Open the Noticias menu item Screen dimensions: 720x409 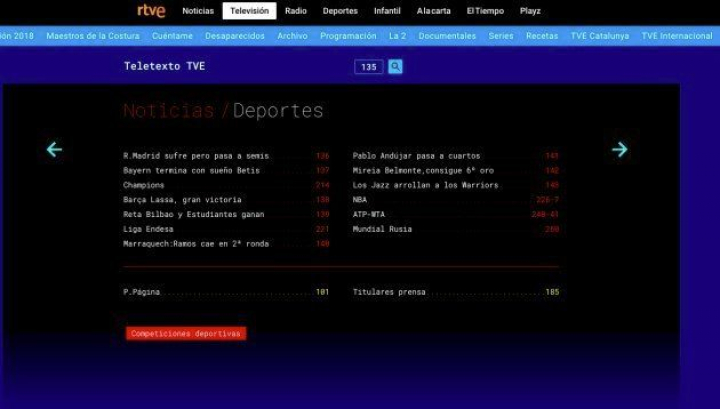198,11
